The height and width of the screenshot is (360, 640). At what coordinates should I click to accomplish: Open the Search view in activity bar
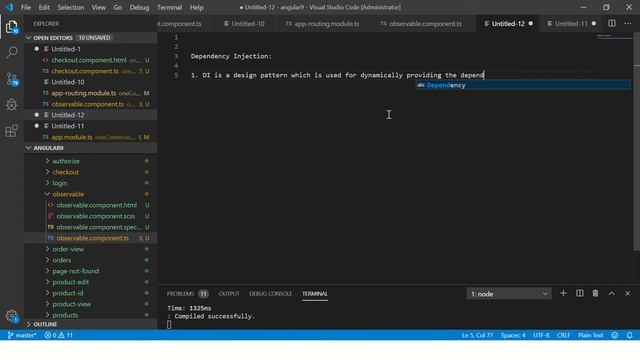(12, 52)
